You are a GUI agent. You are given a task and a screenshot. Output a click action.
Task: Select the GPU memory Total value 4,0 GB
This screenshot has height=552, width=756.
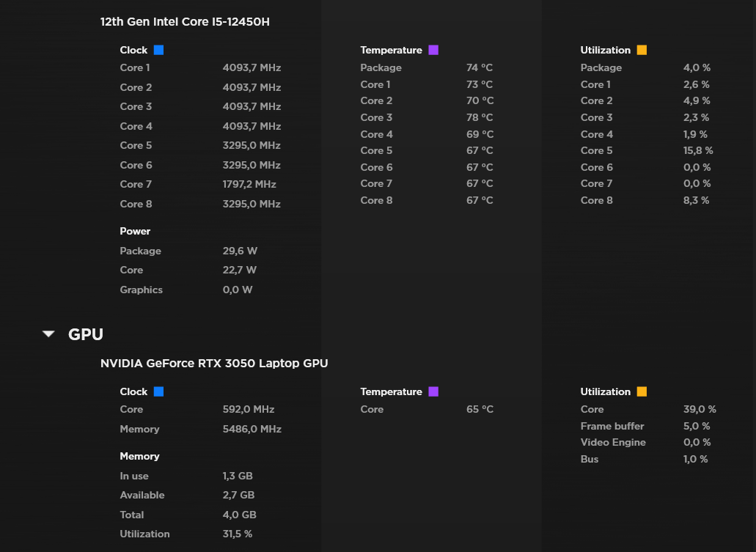tap(239, 515)
